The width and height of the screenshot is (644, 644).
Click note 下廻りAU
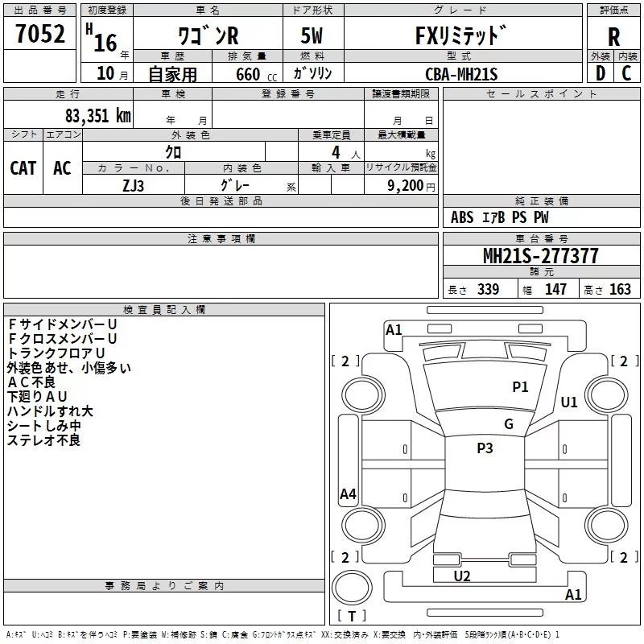pos(37,396)
